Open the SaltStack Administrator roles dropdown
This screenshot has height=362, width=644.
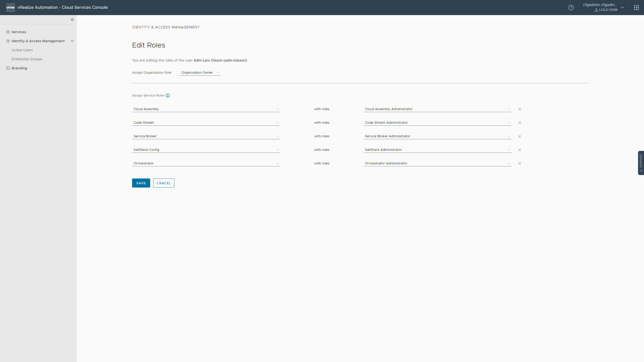437,150
